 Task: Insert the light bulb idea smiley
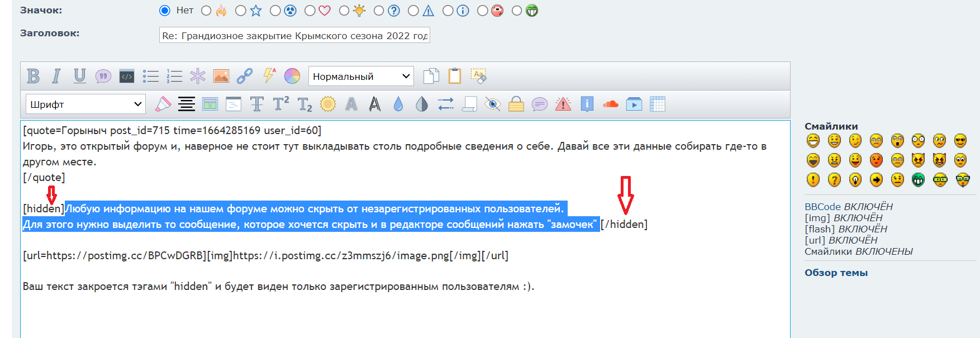855,180
